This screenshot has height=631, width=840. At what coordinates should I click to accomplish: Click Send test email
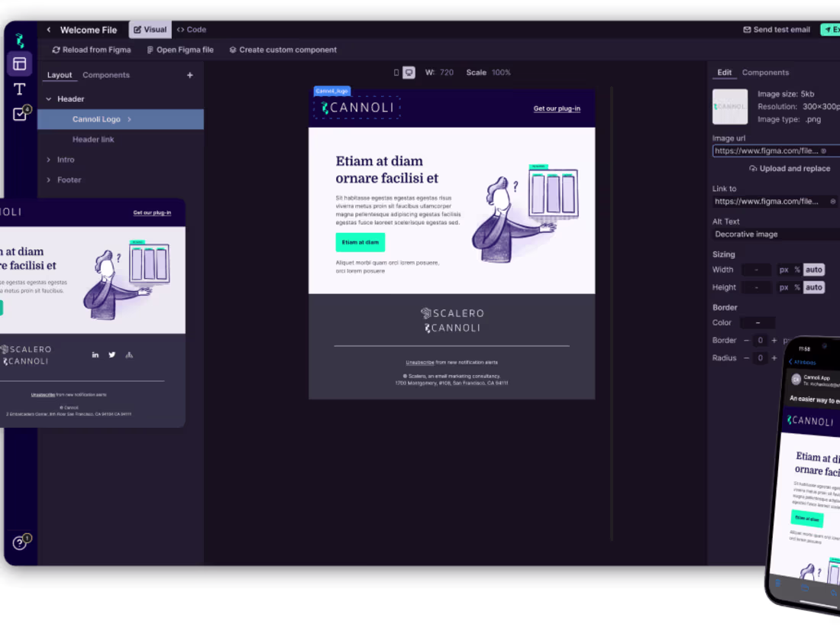tap(777, 30)
